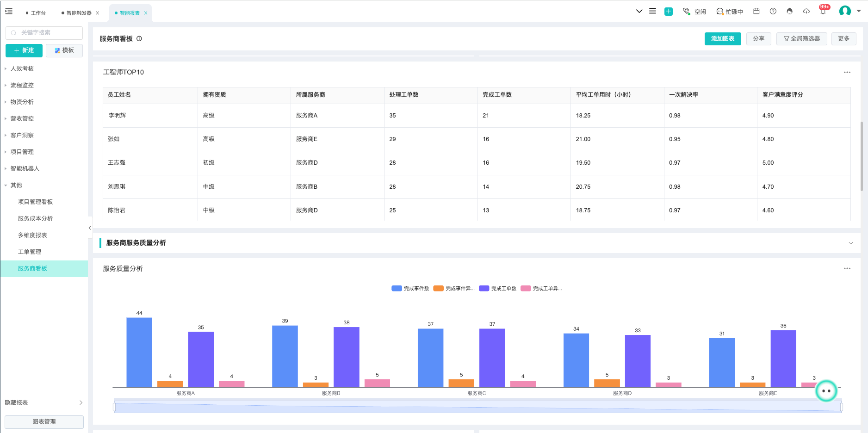Click the 分享 button
Viewport: 868px width, 433px height.
coord(758,39)
